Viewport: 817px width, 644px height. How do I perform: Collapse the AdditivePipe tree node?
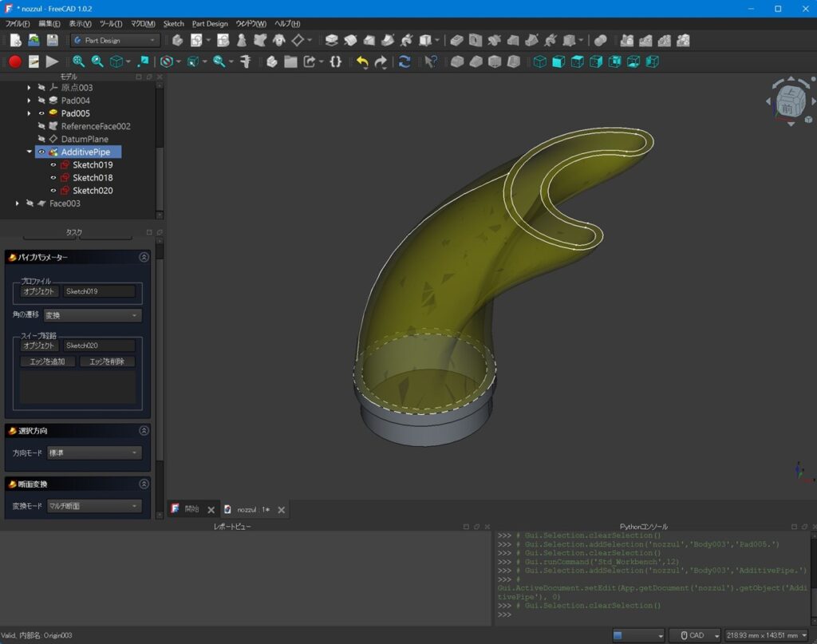[30, 152]
